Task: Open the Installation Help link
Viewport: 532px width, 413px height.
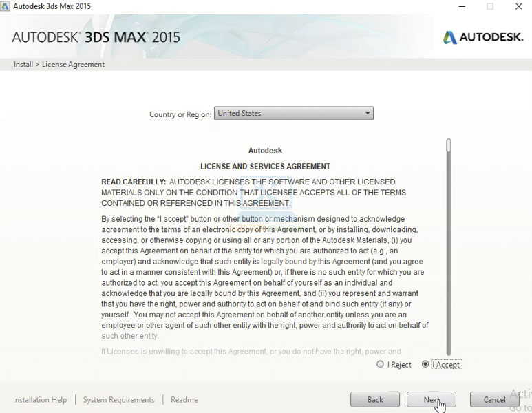Action: click(40, 400)
